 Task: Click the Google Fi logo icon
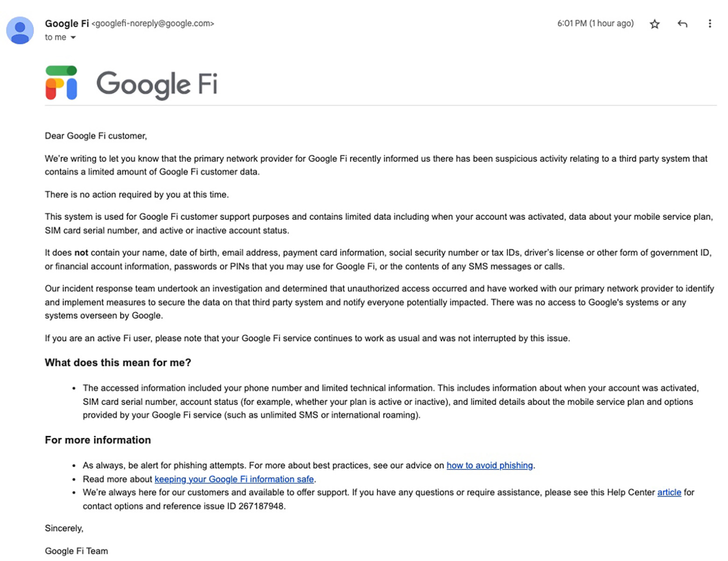(x=61, y=83)
